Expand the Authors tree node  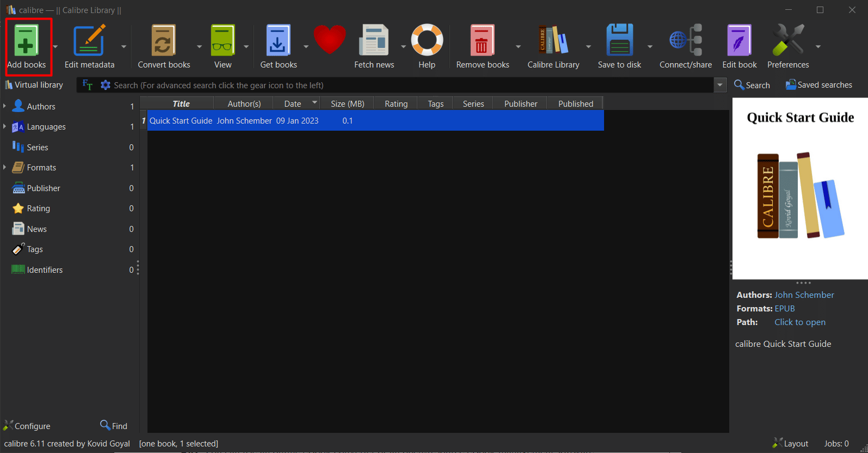(x=4, y=106)
